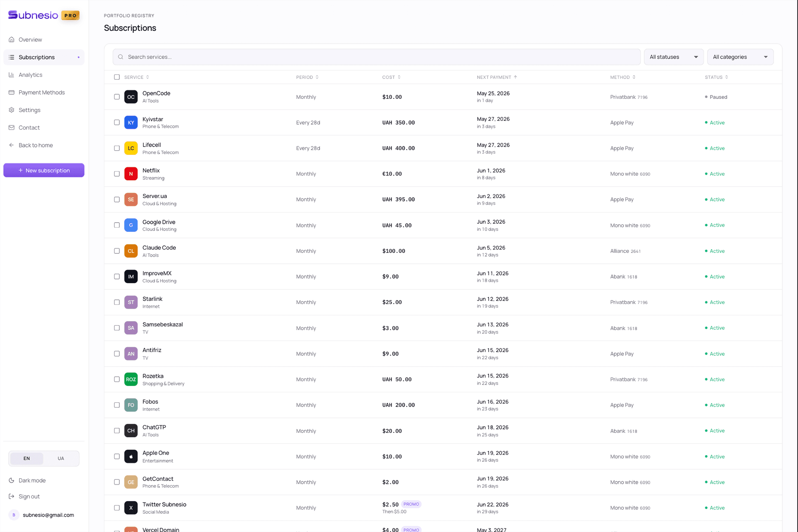Click the Lifecell LC service icon
The height and width of the screenshot is (532, 798).
(131, 148)
